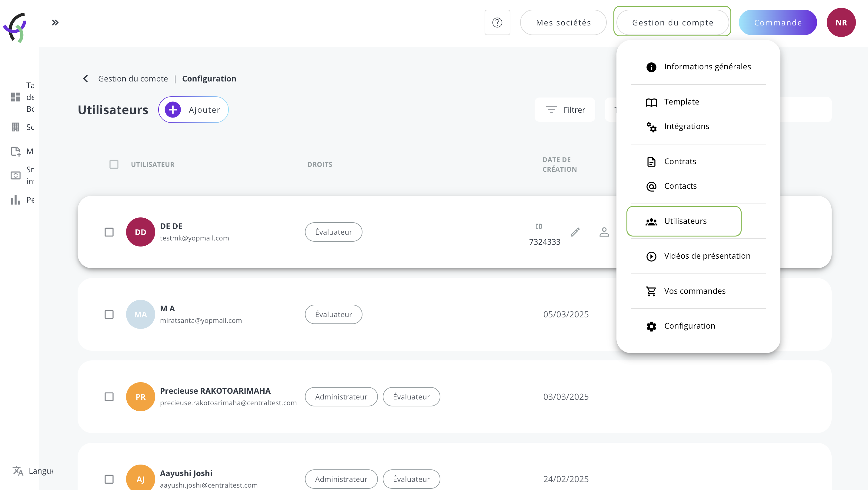Check the Precieuse RAKOTOARIMAHA row

[109, 397]
